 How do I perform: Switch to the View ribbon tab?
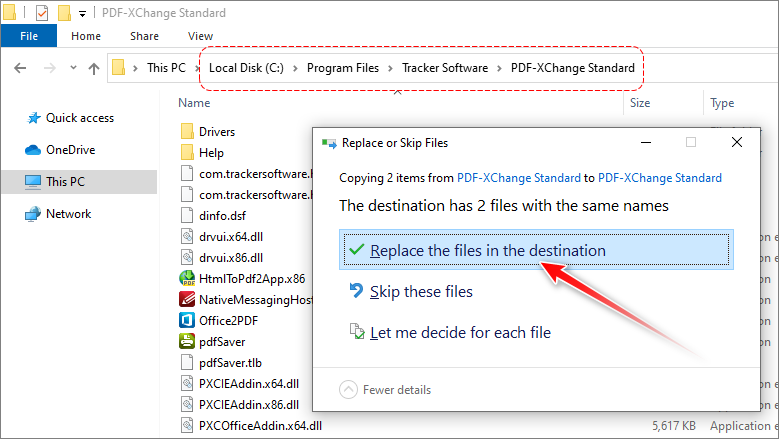[200, 36]
